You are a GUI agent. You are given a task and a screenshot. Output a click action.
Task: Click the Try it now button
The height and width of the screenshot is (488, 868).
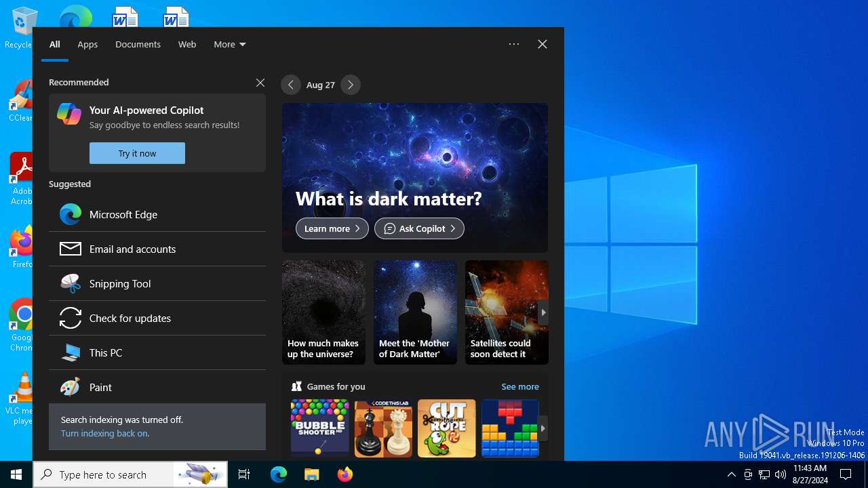pyautogui.click(x=137, y=153)
